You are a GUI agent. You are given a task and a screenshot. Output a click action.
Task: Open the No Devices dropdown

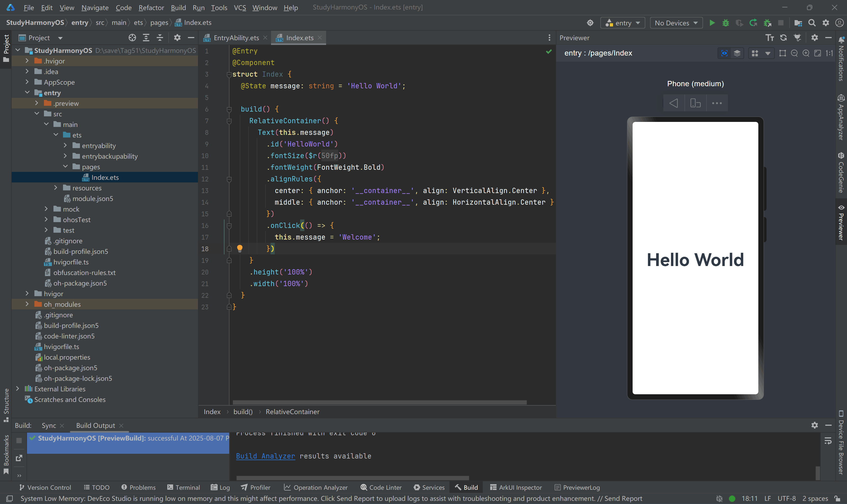point(676,23)
